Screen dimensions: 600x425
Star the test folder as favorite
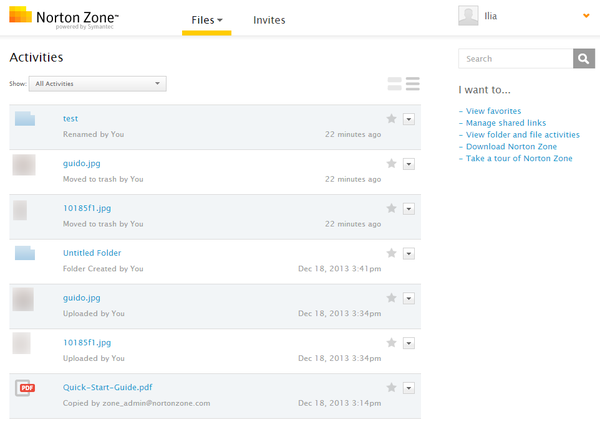tap(392, 119)
